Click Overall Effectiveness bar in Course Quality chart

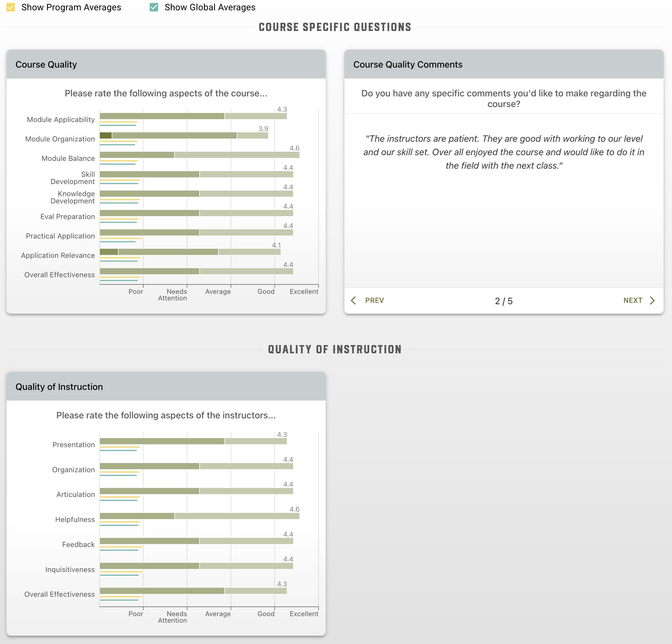tap(196, 271)
